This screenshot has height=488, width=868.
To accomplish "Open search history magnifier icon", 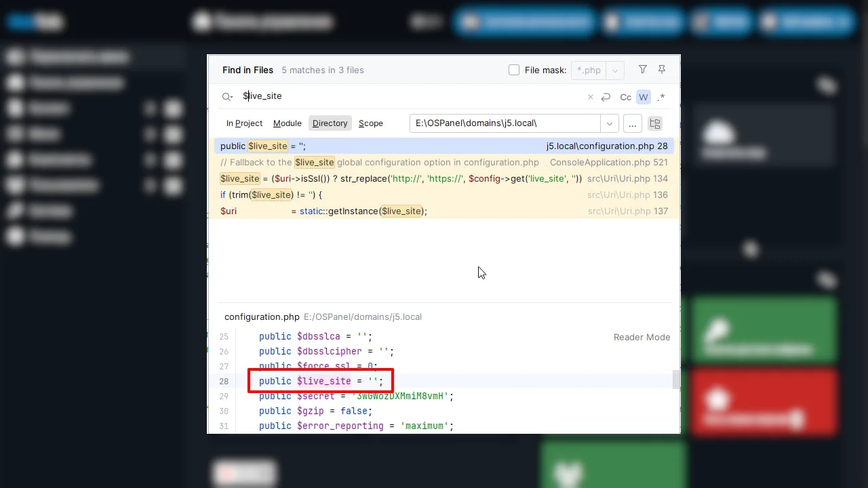I will (x=227, y=97).
